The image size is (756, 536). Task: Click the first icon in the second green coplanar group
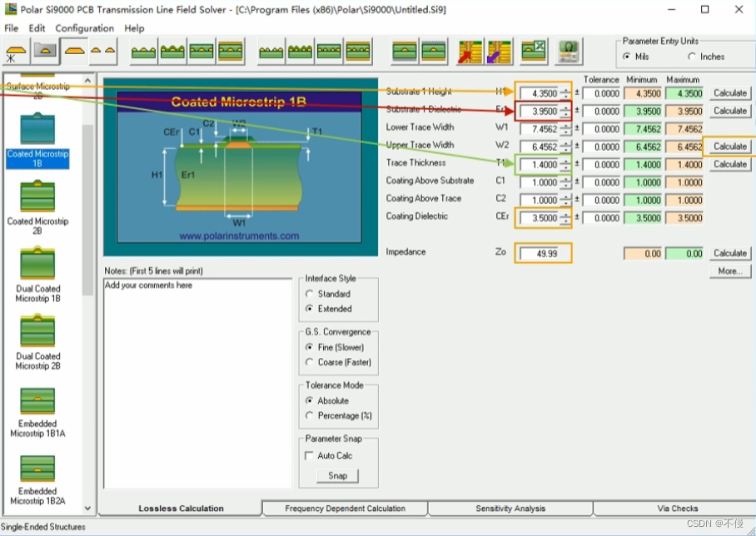(x=271, y=52)
